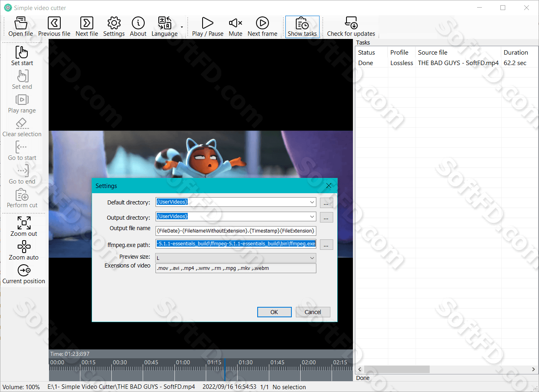539x392 pixels.
Task: Close the Settings dialog with X
Action: click(329, 186)
